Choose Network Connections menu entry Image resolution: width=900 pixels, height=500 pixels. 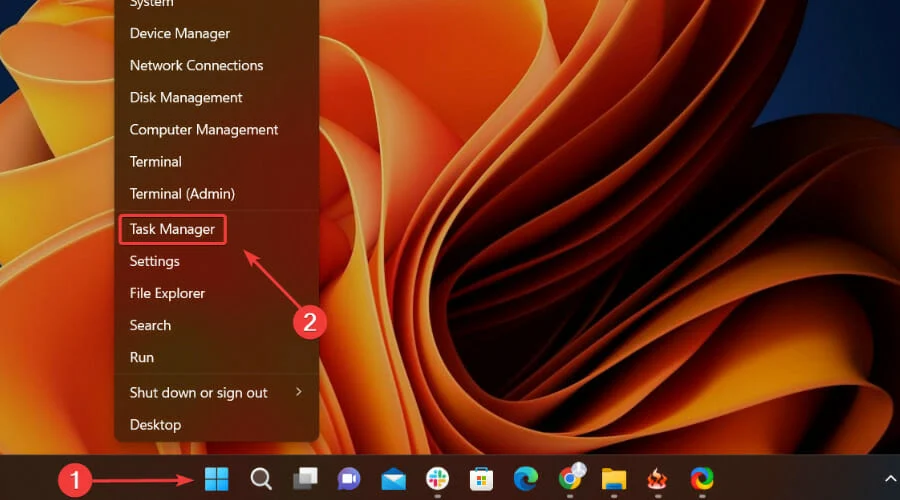click(196, 65)
